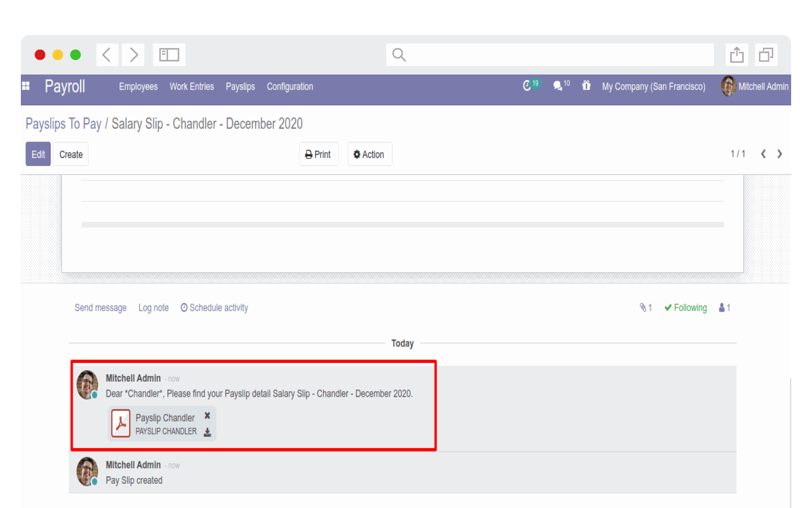Remove the Payslip Chandler attachment

208,415
